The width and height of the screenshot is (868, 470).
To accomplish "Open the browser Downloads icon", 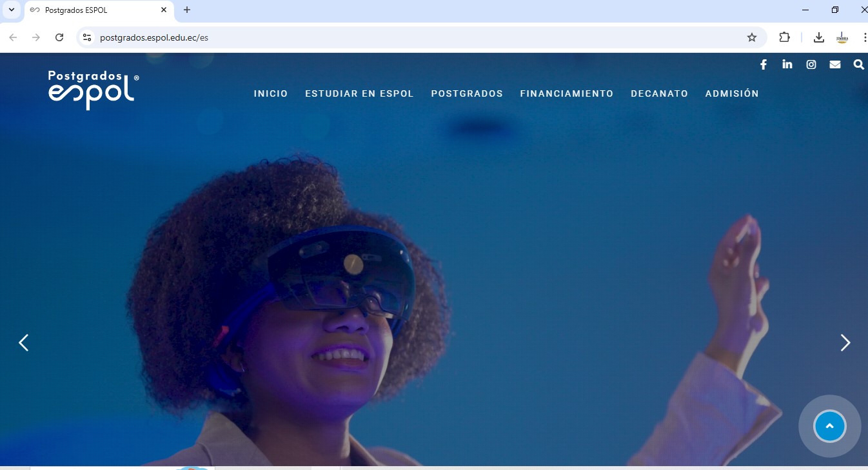I will (819, 37).
